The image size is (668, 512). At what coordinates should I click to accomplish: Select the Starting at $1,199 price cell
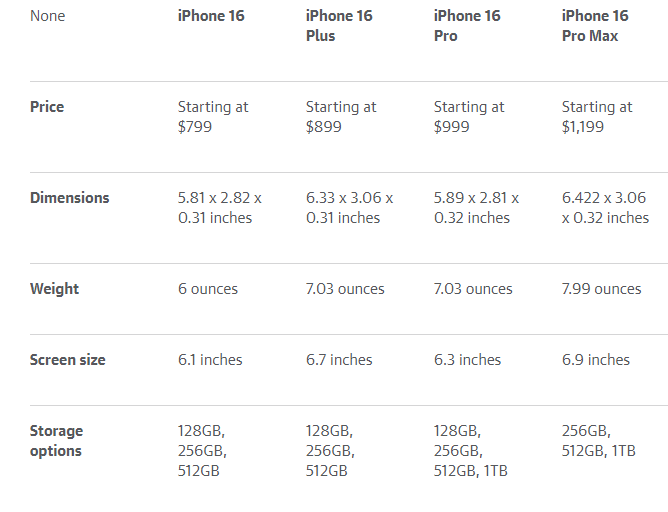[x=597, y=117]
